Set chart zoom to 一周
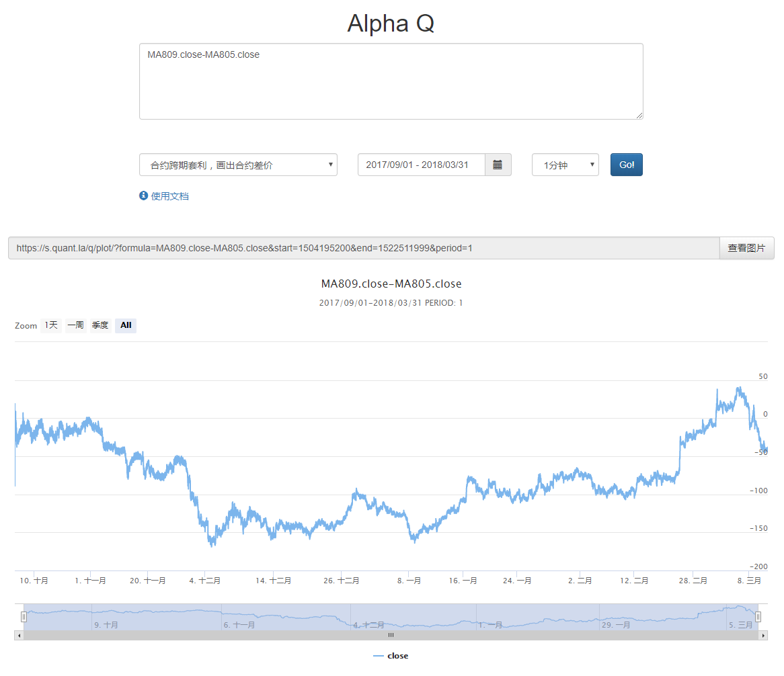This screenshot has width=784, height=676. tap(75, 326)
